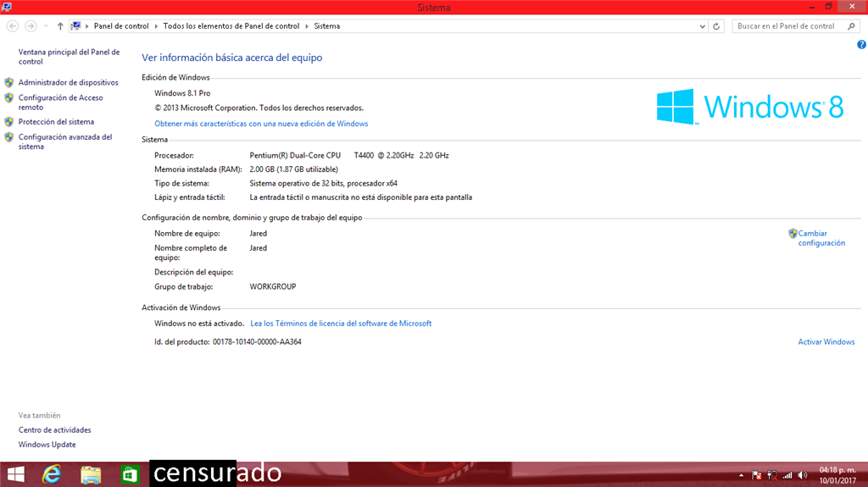
Task: Open 'Ventana principal del Panel de control'
Action: pos(69,57)
